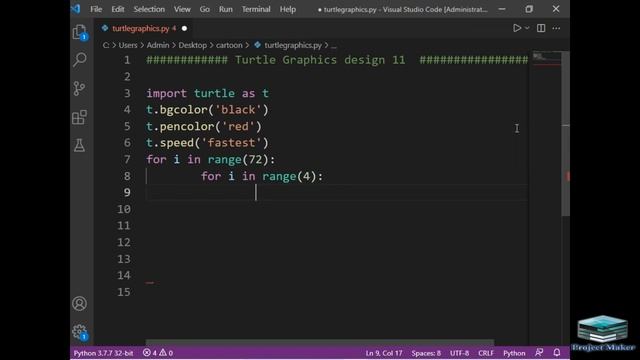Image resolution: width=640 pixels, height=360 pixels.
Task: Open the Manage gear icon
Action: point(80,332)
